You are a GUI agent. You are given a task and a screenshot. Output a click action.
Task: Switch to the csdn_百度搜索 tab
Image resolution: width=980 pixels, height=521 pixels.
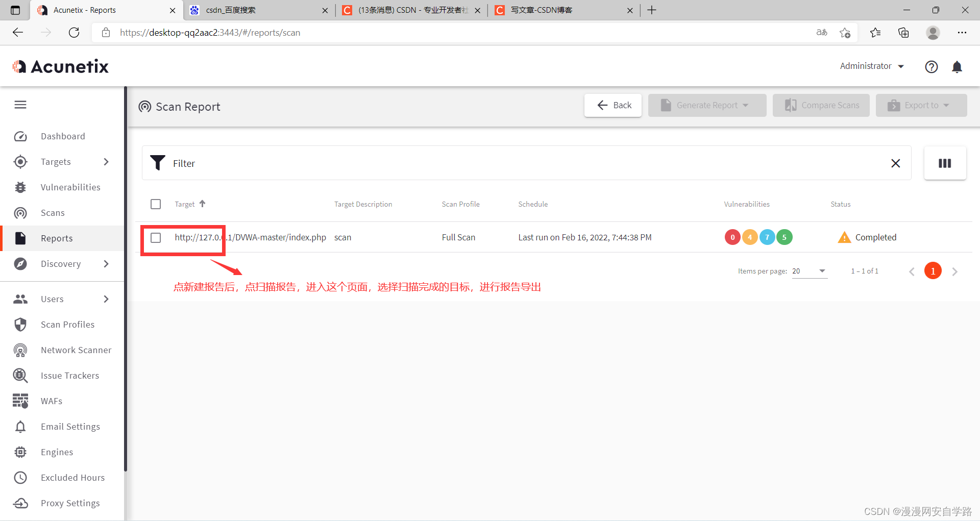(258, 10)
